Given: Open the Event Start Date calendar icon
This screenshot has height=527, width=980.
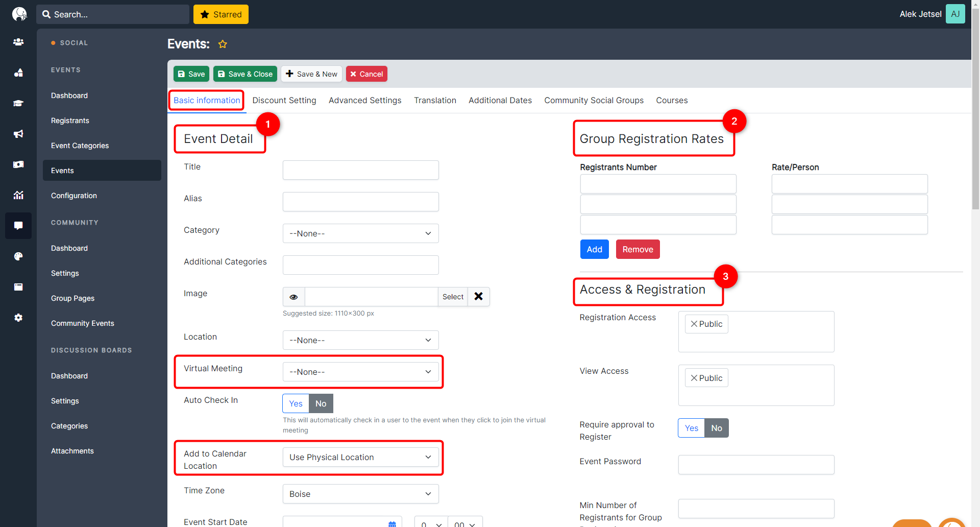Looking at the screenshot, I should (392, 523).
